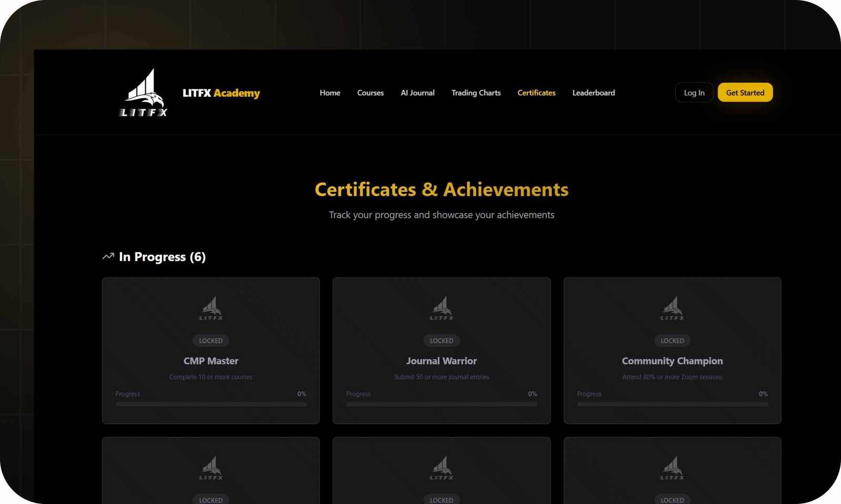Click the Get Started button
This screenshot has height=504, width=841.
(745, 92)
